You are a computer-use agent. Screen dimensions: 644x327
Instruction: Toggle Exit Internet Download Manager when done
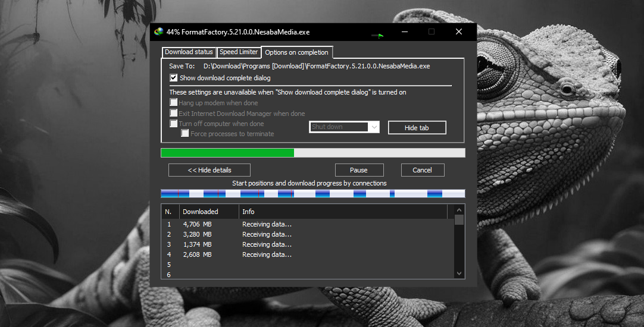tap(174, 113)
